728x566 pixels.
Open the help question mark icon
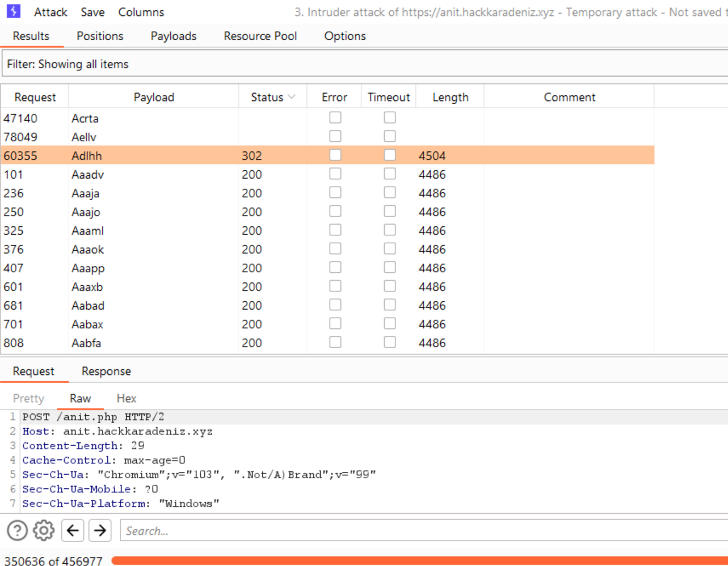click(17, 531)
